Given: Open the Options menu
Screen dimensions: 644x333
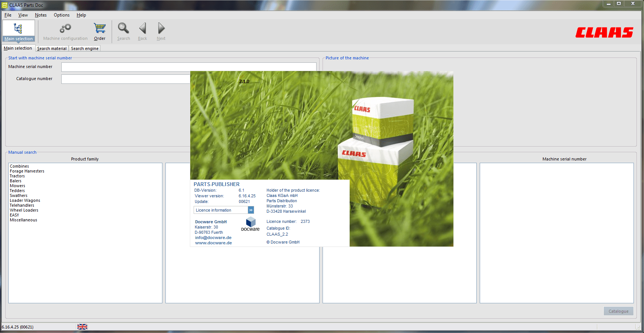Looking at the screenshot, I should click(62, 15).
